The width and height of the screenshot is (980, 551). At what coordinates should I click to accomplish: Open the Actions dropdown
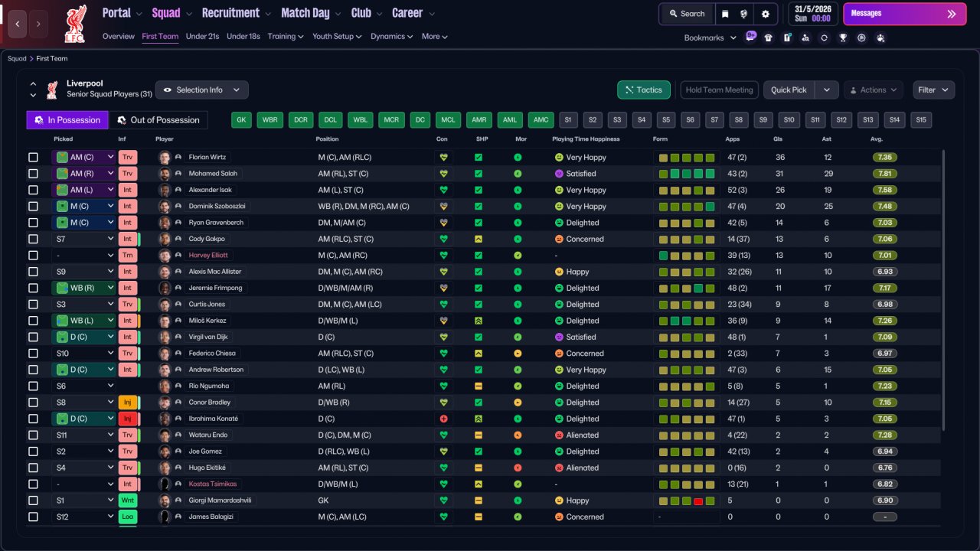point(874,90)
